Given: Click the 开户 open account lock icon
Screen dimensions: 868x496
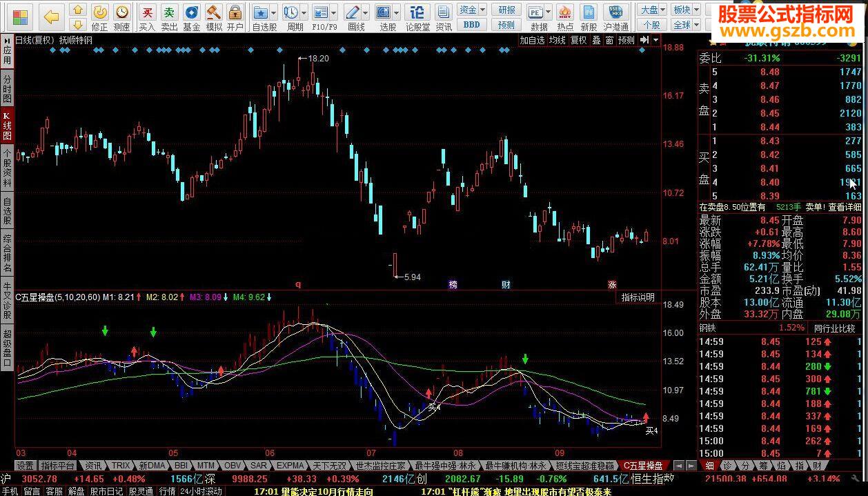Looking at the screenshot, I should pos(235,17).
